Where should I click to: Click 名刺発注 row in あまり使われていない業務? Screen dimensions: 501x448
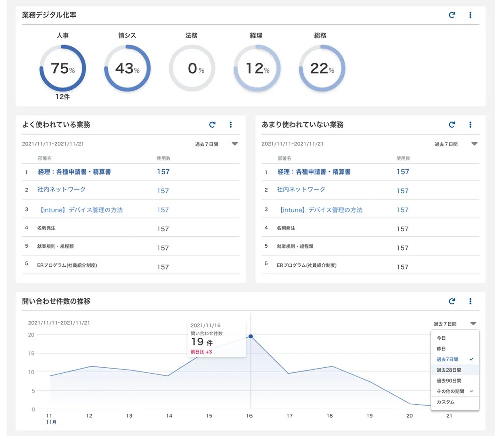coord(370,228)
